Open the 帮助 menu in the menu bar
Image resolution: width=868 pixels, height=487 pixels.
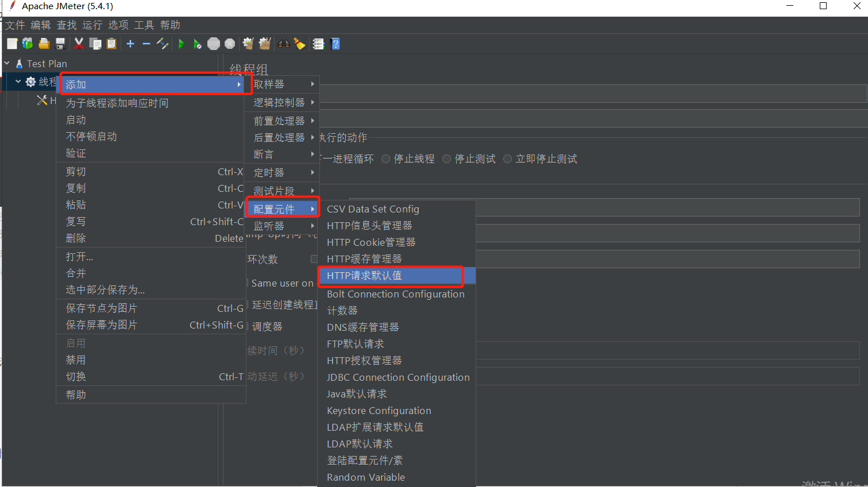click(170, 25)
